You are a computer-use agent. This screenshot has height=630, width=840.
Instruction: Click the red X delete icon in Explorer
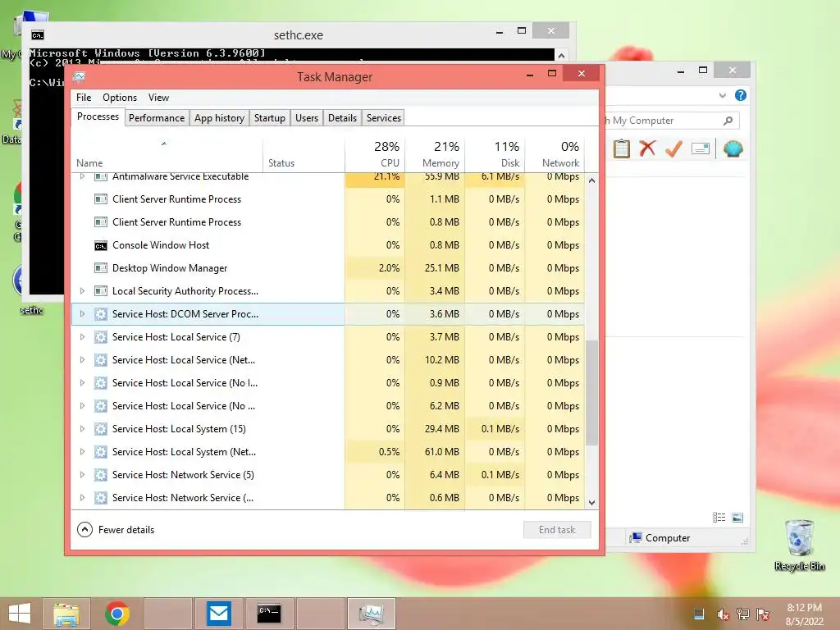click(647, 148)
